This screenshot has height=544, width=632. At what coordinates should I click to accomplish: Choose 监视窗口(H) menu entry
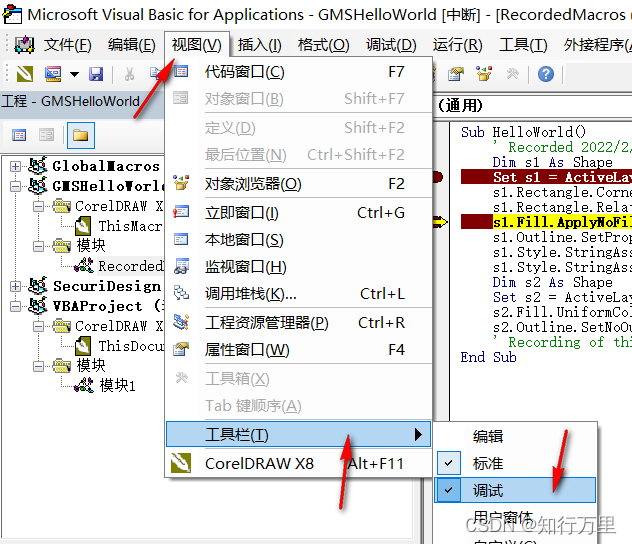pos(299,267)
